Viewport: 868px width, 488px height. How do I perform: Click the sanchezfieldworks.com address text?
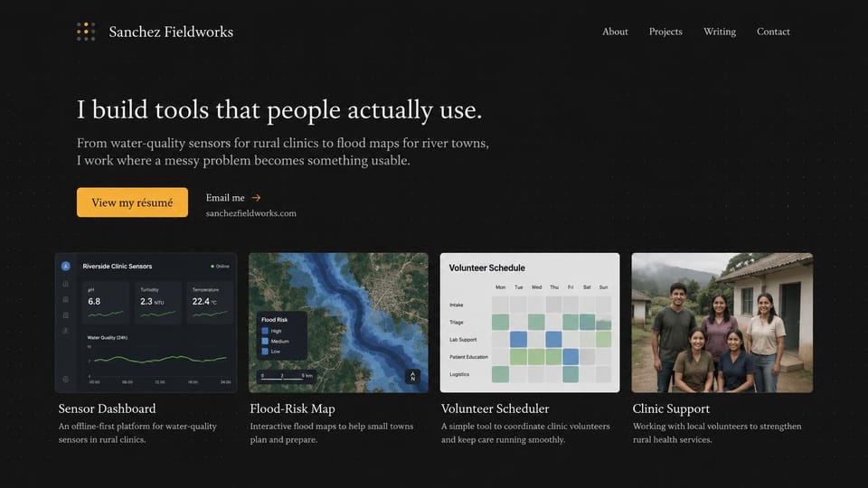pos(251,213)
